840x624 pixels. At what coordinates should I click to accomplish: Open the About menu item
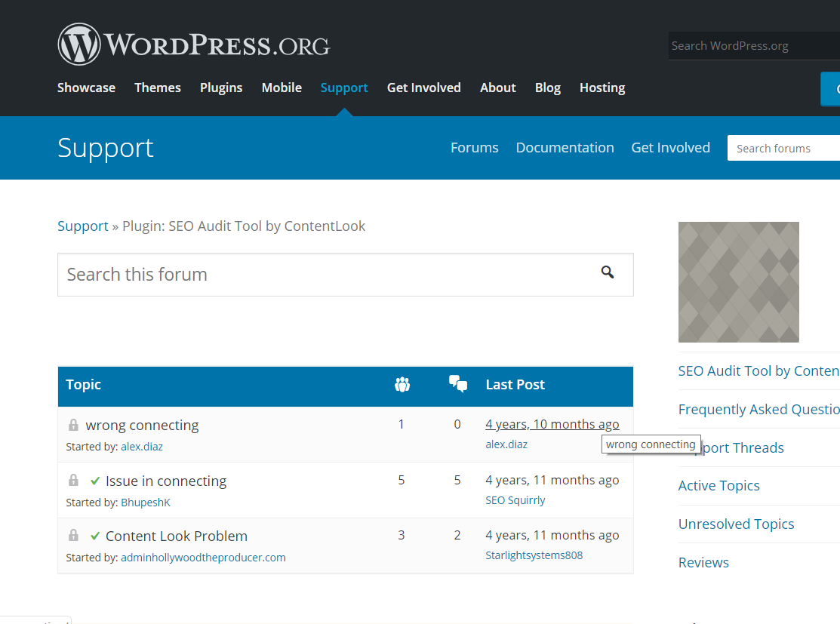[497, 88]
